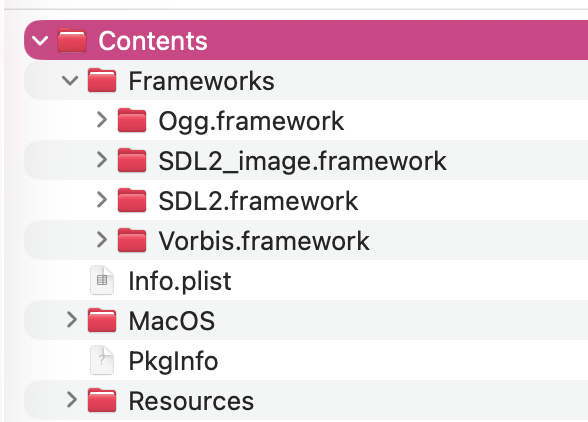This screenshot has width=588, height=422.
Task: Expand the SDL2.framework chevron
Action: click(x=102, y=200)
